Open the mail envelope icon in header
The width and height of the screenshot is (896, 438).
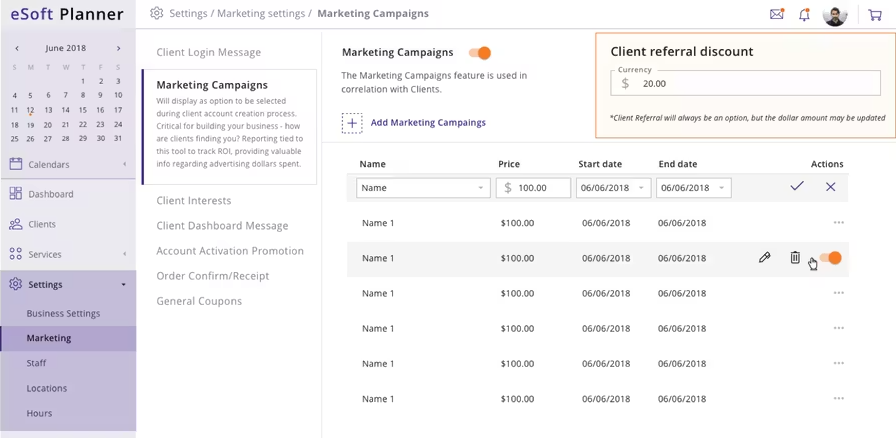click(777, 14)
